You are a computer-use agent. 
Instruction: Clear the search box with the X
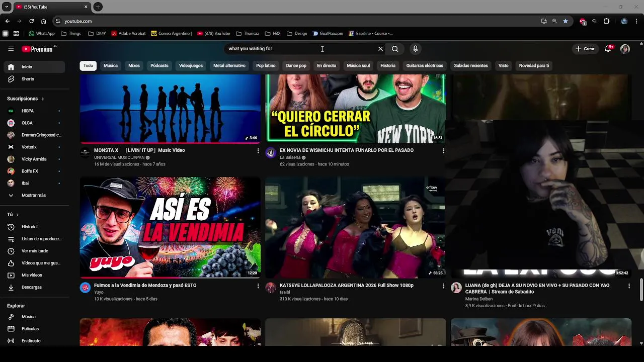pos(380,49)
